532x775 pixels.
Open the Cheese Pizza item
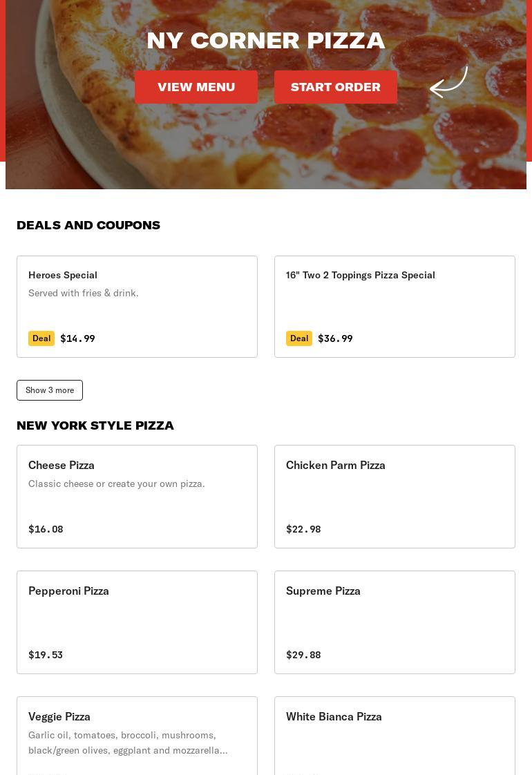pyautogui.click(x=137, y=496)
